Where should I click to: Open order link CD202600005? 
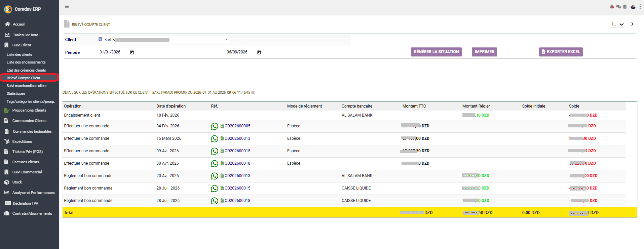click(237, 126)
